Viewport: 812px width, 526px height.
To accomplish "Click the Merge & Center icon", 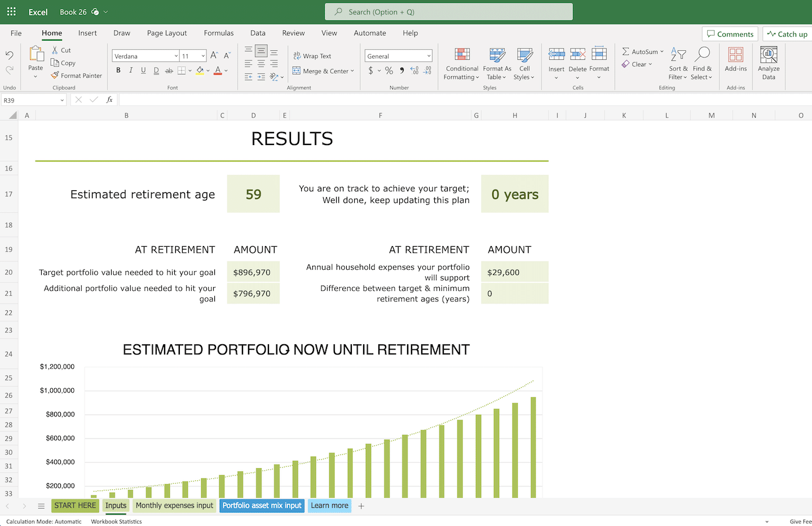I will click(297, 71).
